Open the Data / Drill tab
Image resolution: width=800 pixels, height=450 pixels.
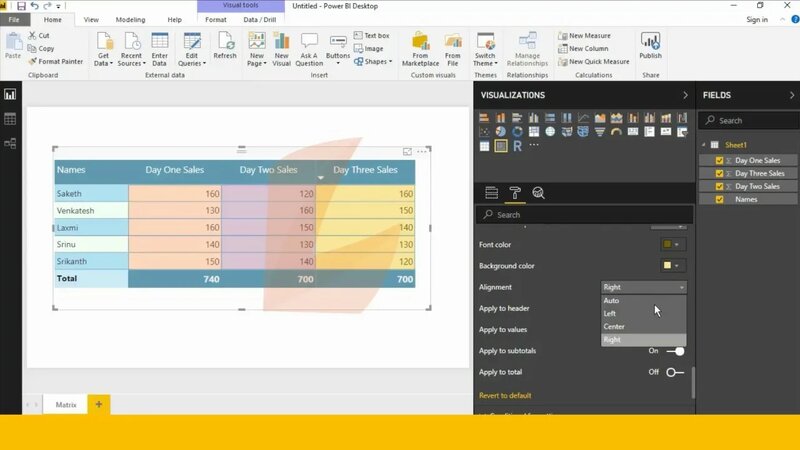[260, 19]
